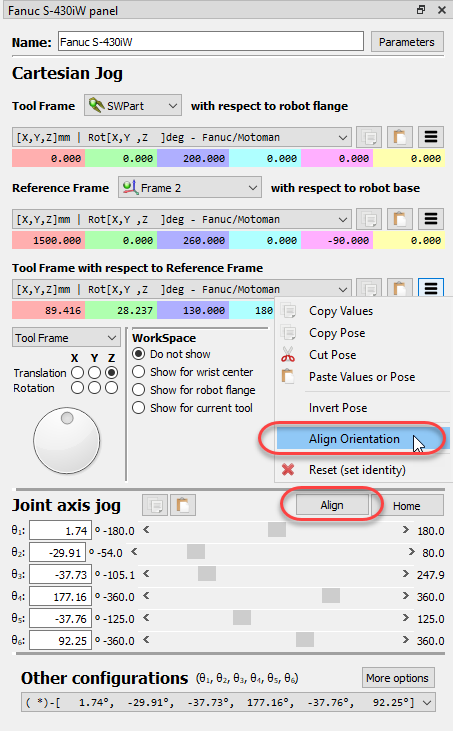The height and width of the screenshot is (731, 453).
Task: Open the Frame 2 reference frame dropdown
Action: pos(189,187)
